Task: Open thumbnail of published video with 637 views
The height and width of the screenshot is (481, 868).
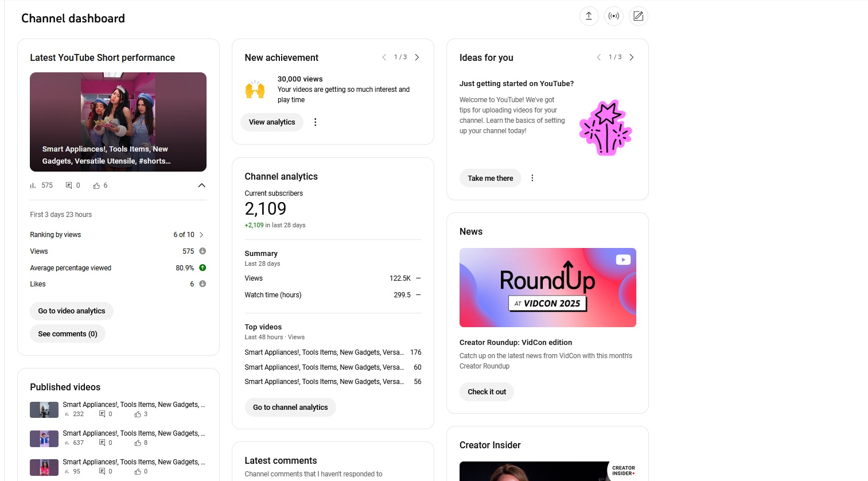Action: (x=44, y=439)
